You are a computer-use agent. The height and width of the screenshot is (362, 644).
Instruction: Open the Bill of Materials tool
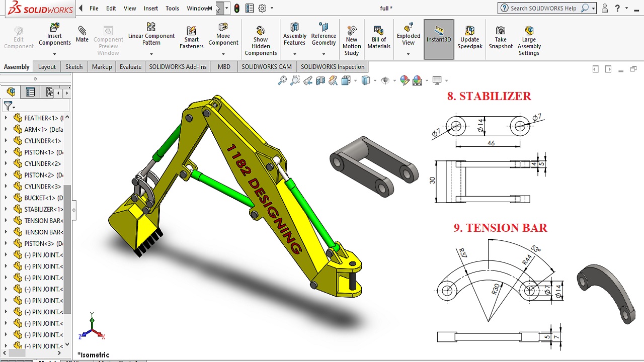(379, 38)
